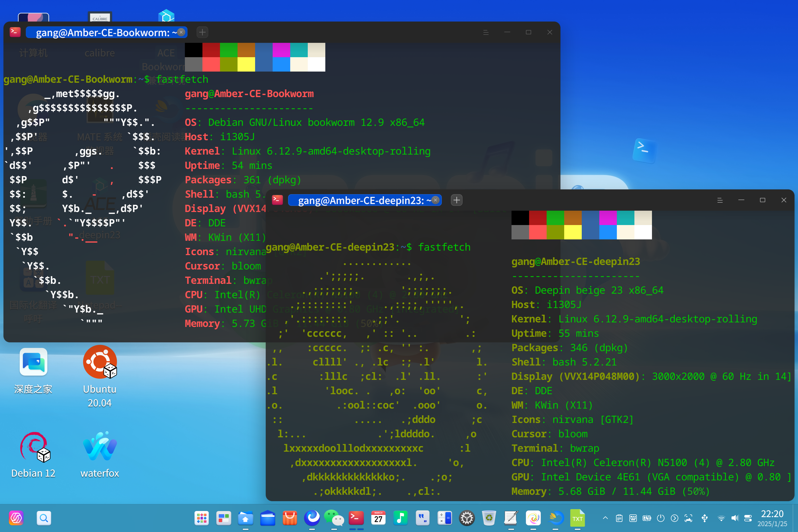
Task: Select the gang@Amber-CE-Bookworm terminal tab
Action: click(107, 32)
